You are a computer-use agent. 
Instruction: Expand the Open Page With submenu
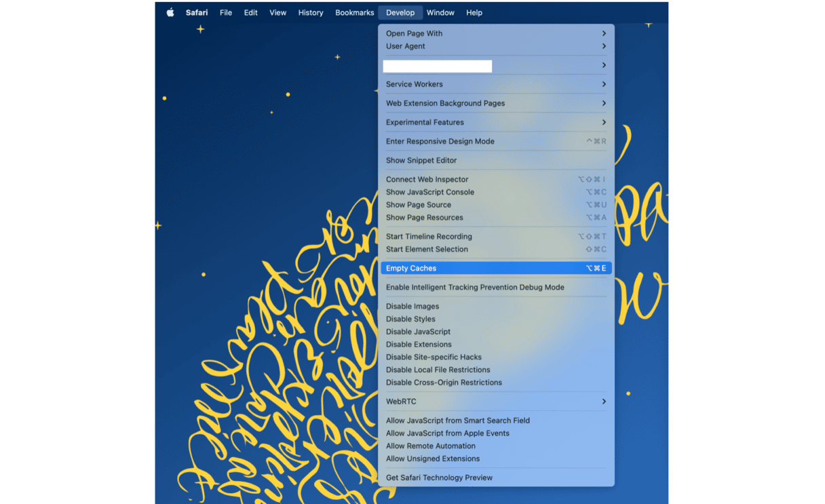coord(496,33)
